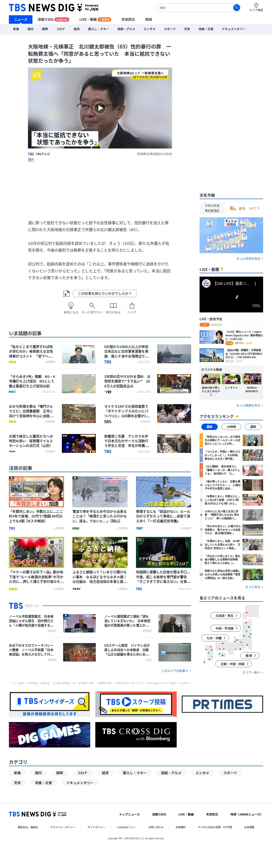Click the 地震・災害 category chip at the bottom
Image resolution: width=272 pixels, height=868 pixels.
click(43, 783)
